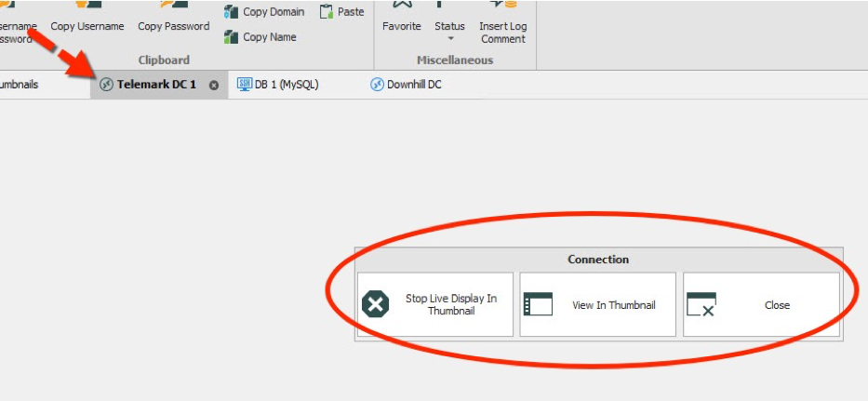Choose Insert Log Comment
868x401 pixels.
[x=502, y=32]
